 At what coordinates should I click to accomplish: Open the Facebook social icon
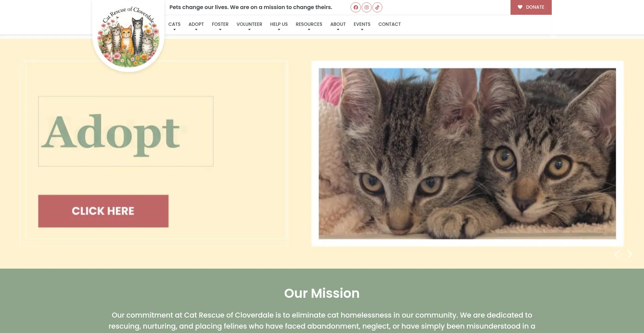pyautogui.click(x=356, y=7)
